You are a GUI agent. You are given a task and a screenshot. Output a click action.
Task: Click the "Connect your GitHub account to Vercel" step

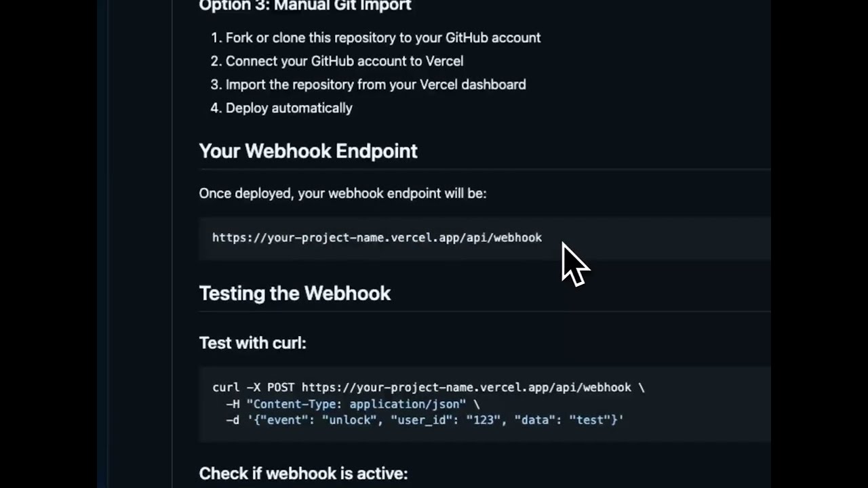point(344,61)
